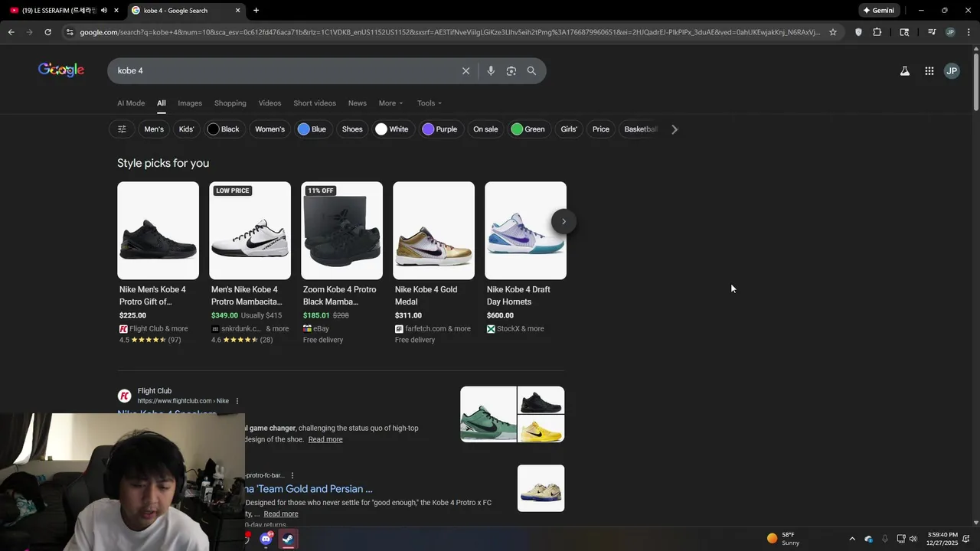This screenshot has height=551, width=980.
Task: Show more filter chips with right arrow
Action: (x=675, y=129)
